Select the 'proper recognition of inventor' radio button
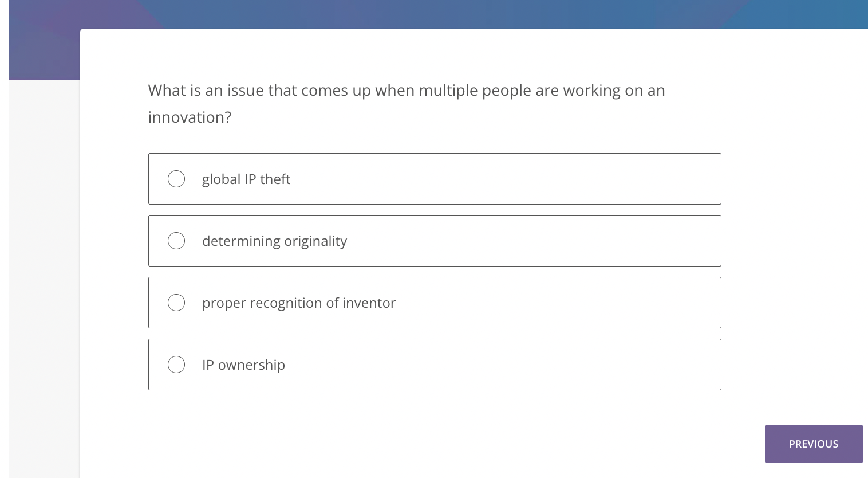Screen dimensions: 868x478 pyautogui.click(x=176, y=303)
